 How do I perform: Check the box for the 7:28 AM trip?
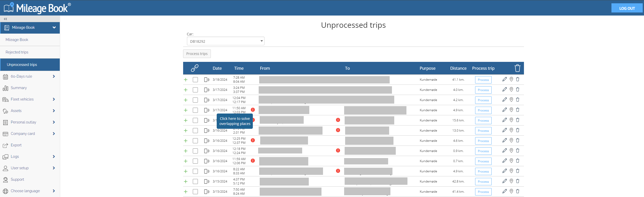pos(195,80)
